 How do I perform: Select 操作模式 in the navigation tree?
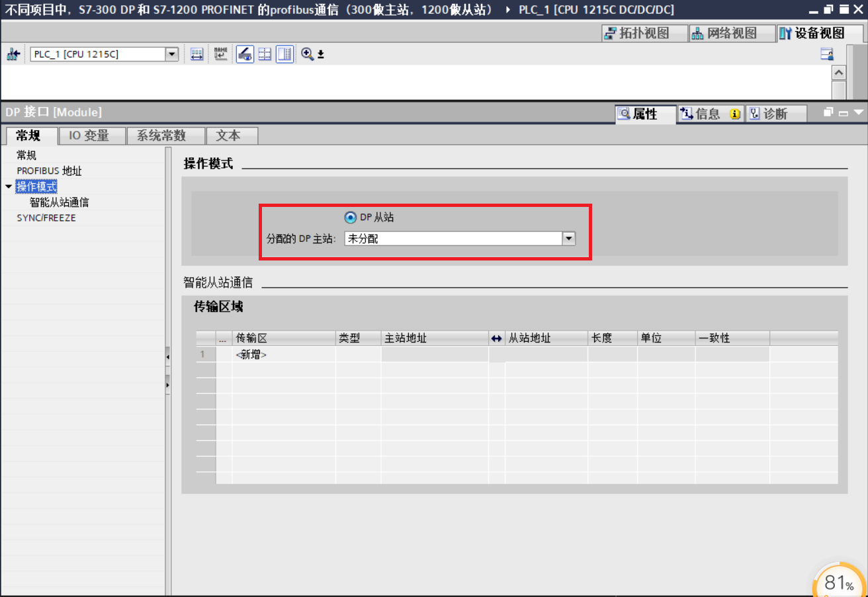(36, 187)
